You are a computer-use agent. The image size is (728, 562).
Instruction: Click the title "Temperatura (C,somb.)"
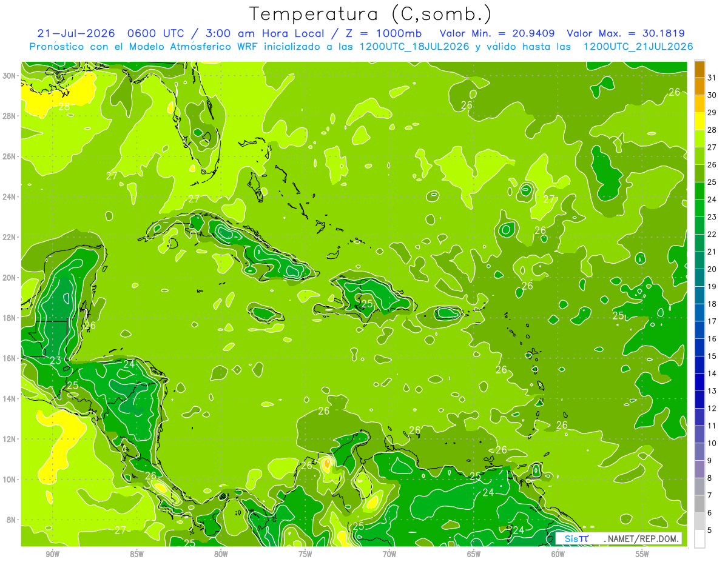[x=371, y=14]
